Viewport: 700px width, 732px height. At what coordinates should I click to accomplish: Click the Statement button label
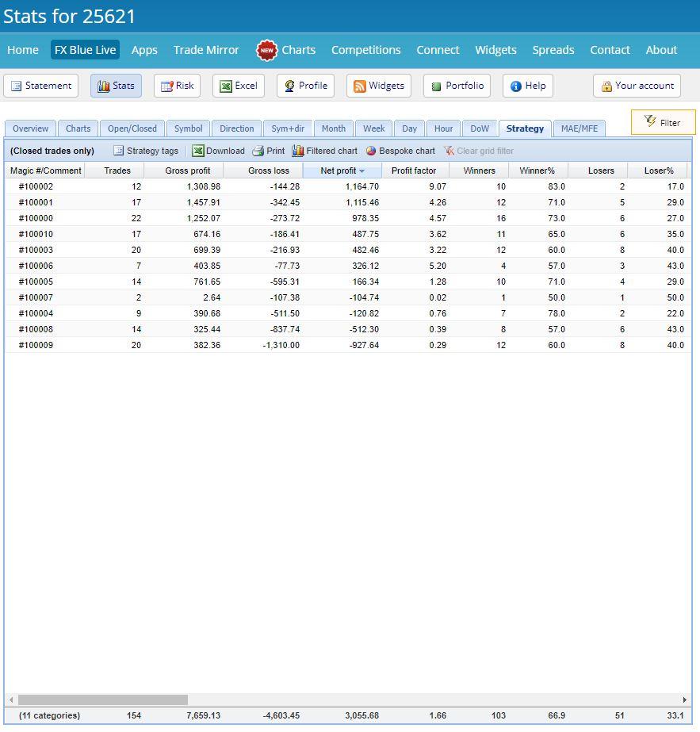pos(48,86)
